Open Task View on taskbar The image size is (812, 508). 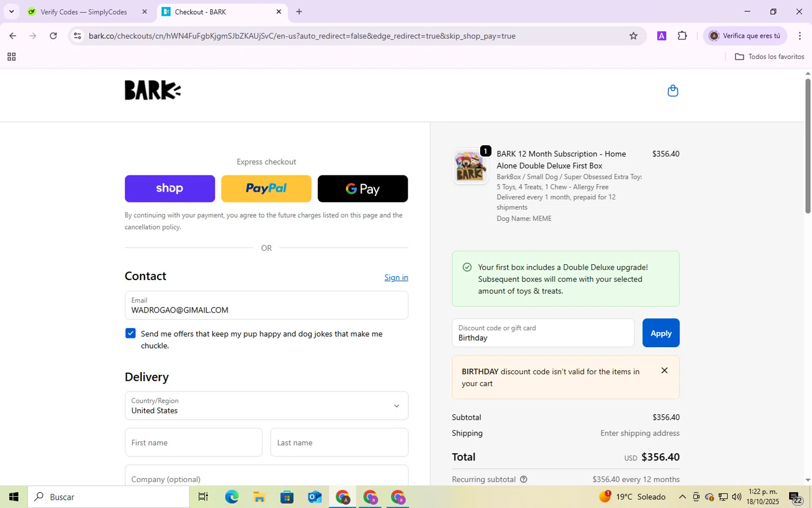click(x=203, y=497)
